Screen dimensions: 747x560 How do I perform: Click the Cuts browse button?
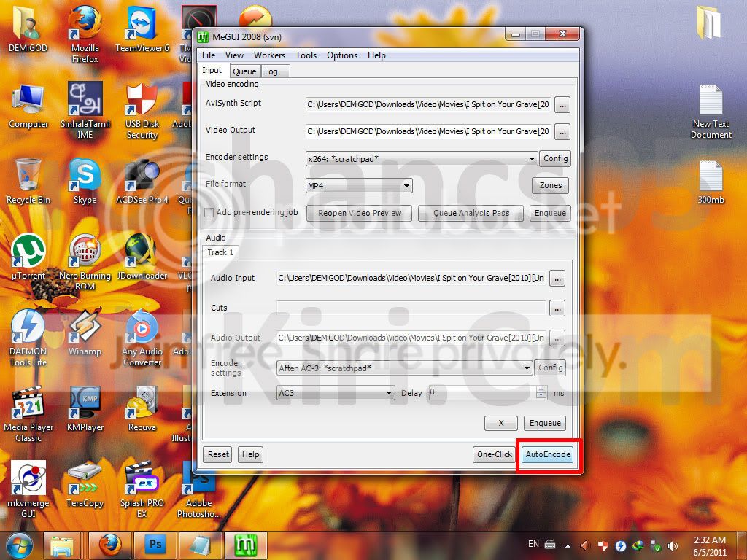(557, 308)
